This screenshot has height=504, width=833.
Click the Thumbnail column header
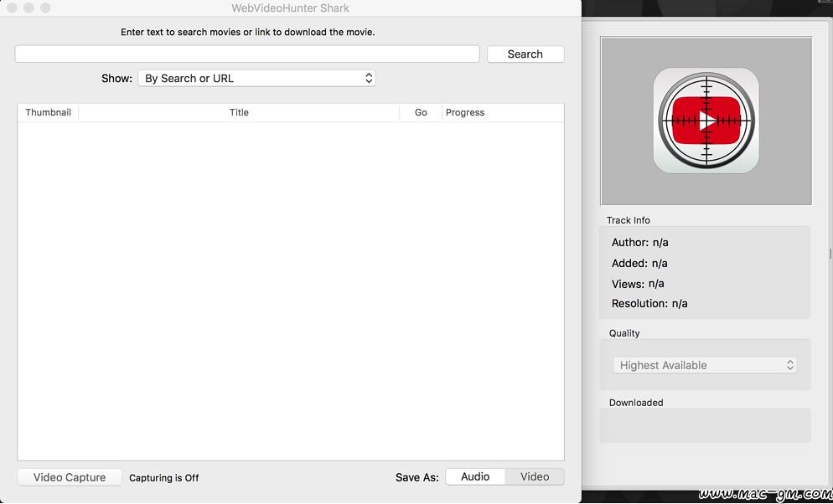(48, 112)
